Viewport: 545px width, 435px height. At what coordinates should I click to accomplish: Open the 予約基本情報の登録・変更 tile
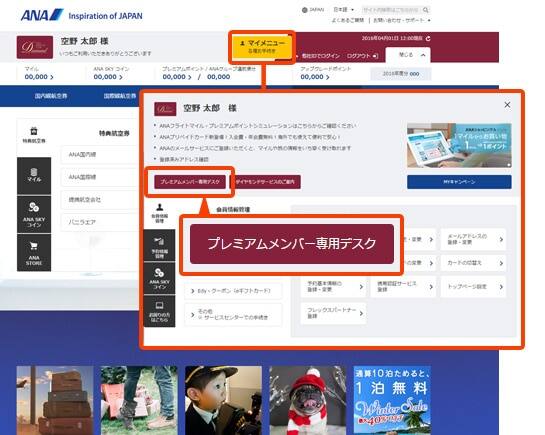(333, 287)
